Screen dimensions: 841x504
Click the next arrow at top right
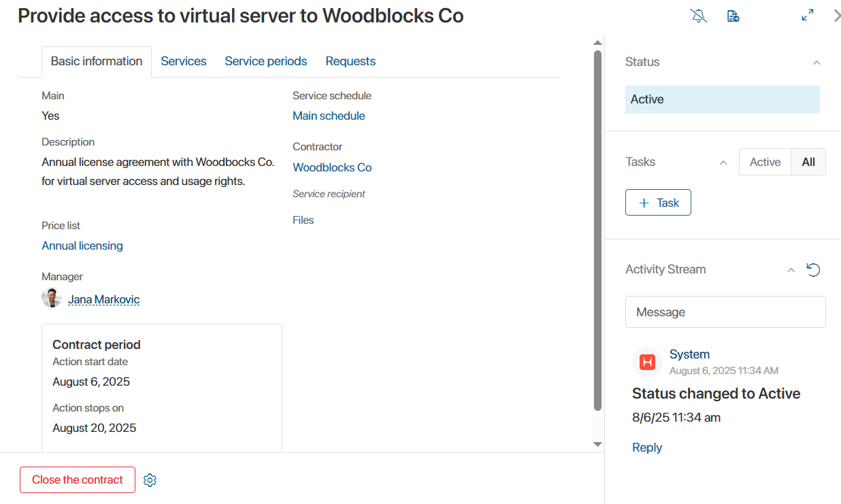836,16
